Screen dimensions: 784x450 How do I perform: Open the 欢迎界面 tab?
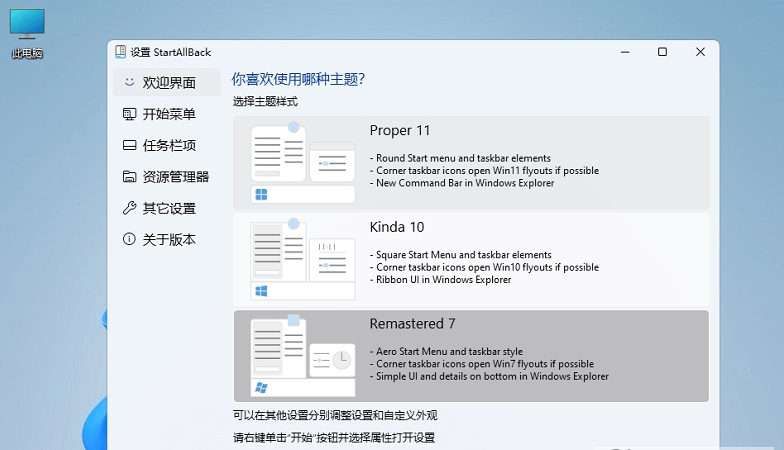tap(166, 82)
